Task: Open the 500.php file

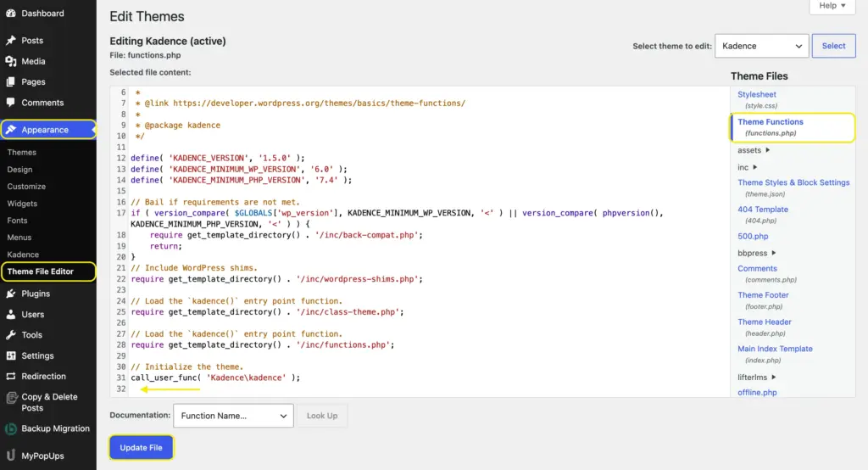Action: tap(753, 236)
